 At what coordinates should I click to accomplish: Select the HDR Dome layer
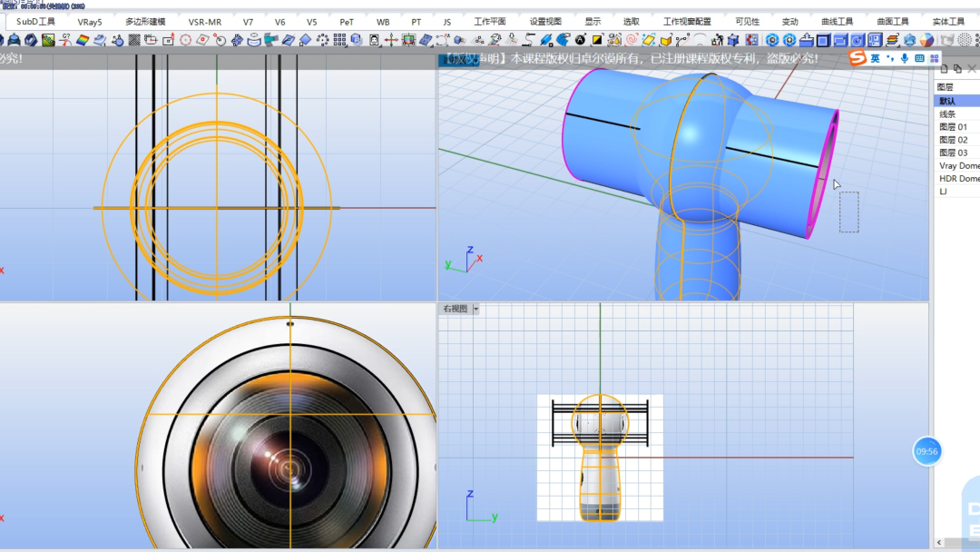pos(957,179)
